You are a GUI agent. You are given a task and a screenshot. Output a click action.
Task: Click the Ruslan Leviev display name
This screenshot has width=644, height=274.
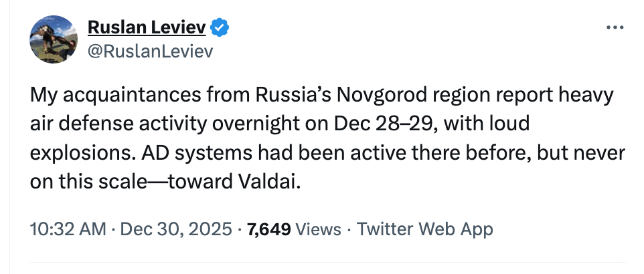click(x=148, y=27)
